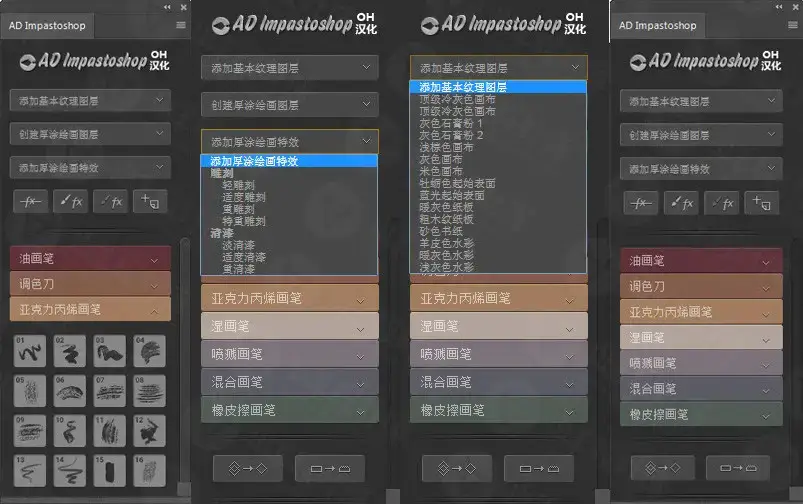Click the bright brush fx icon in brush-grid panel
This screenshot has width=803, height=504.
click(x=71, y=201)
